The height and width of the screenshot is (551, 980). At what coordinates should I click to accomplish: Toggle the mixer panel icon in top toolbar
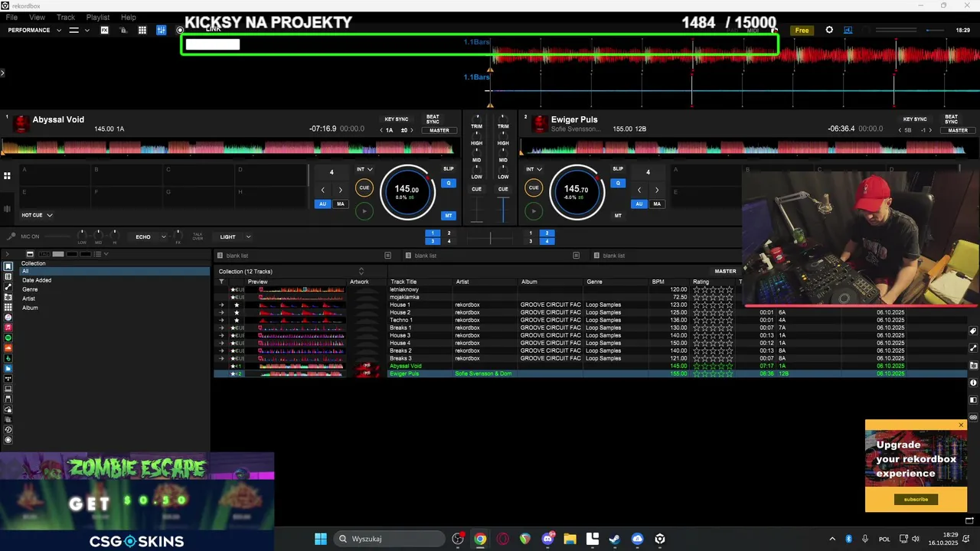tap(161, 30)
